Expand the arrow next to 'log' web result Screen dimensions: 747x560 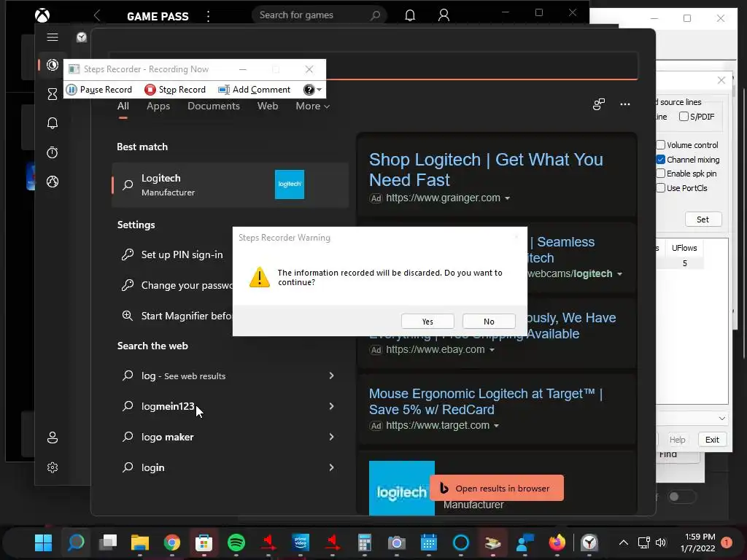pyautogui.click(x=332, y=376)
